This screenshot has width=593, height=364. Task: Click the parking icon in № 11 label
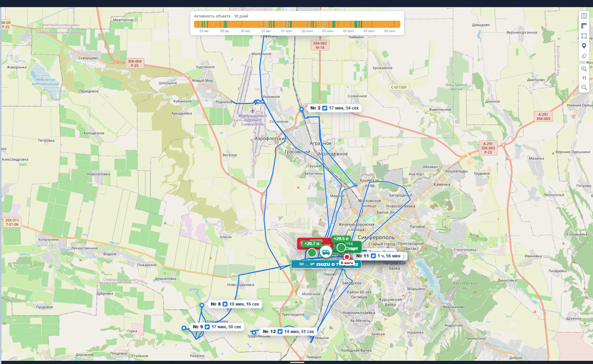(373, 256)
